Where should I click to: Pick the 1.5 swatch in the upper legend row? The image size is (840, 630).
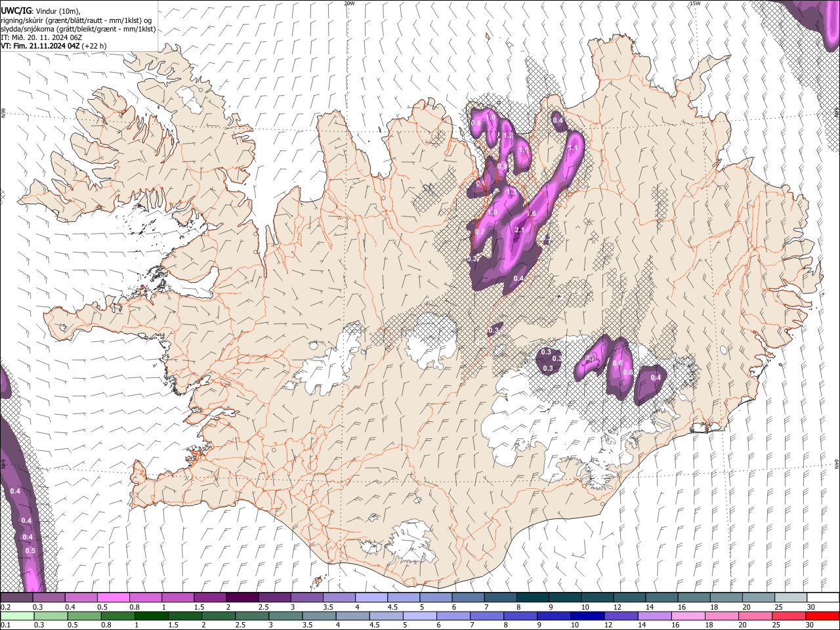tap(209, 598)
